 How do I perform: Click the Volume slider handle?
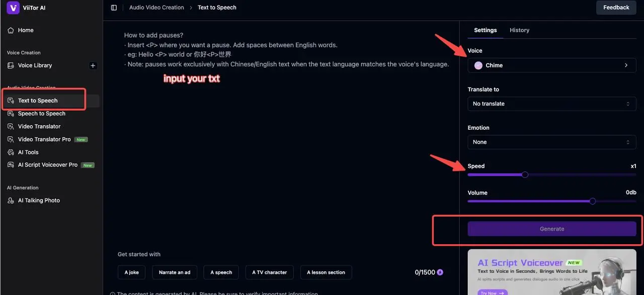click(x=592, y=201)
